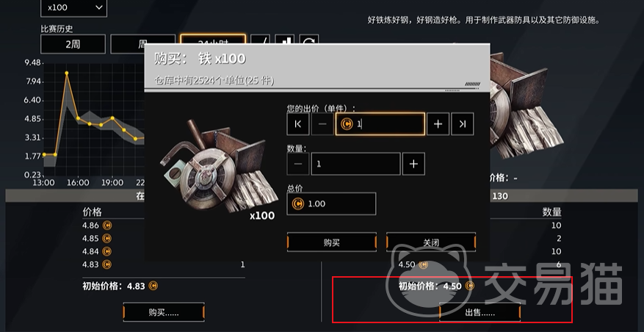Switch chart to bar graph view
The width and height of the screenshot is (644, 332).
pyautogui.click(x=285, y=40)
